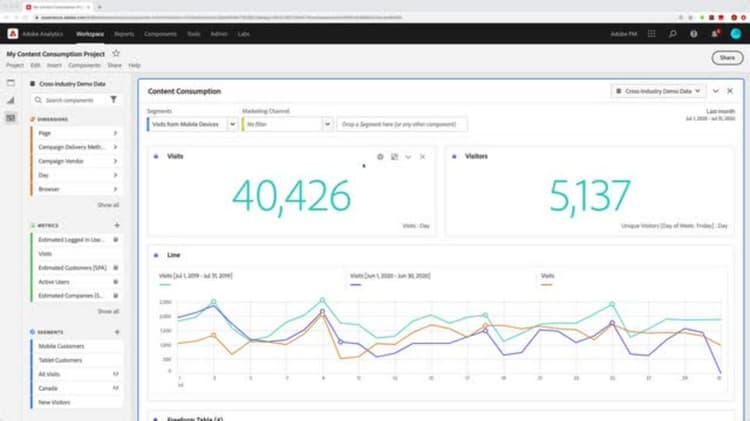The width and height of the screenshot is (750, 421).
Task: Open the Project menu
Action: tap(15, 65)
